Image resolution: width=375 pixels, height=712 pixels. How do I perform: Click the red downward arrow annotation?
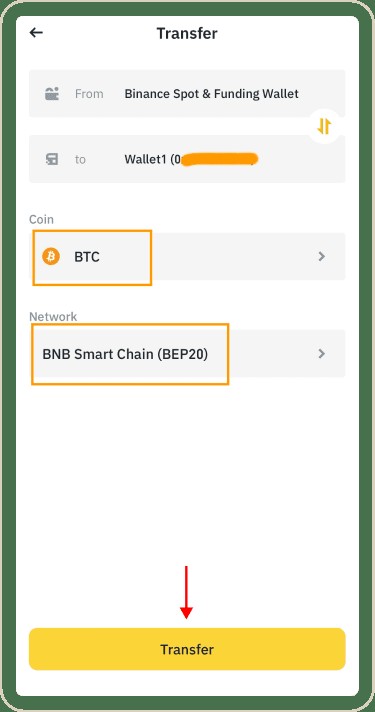[186, 592]
